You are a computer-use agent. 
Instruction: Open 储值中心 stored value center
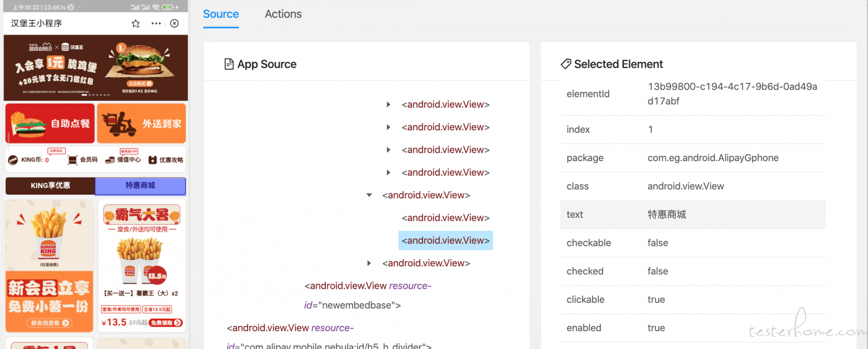click(123, 160)
